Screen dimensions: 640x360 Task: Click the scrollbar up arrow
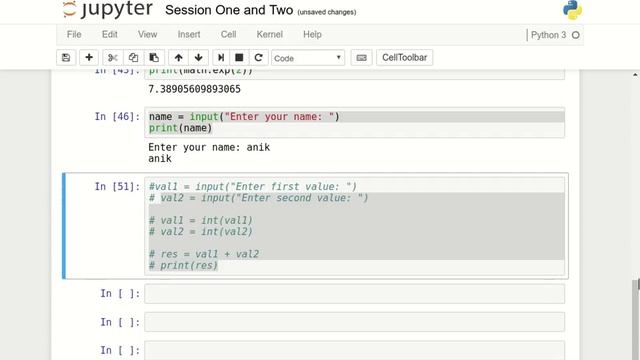pyautogui.click(x=635, y=75)
